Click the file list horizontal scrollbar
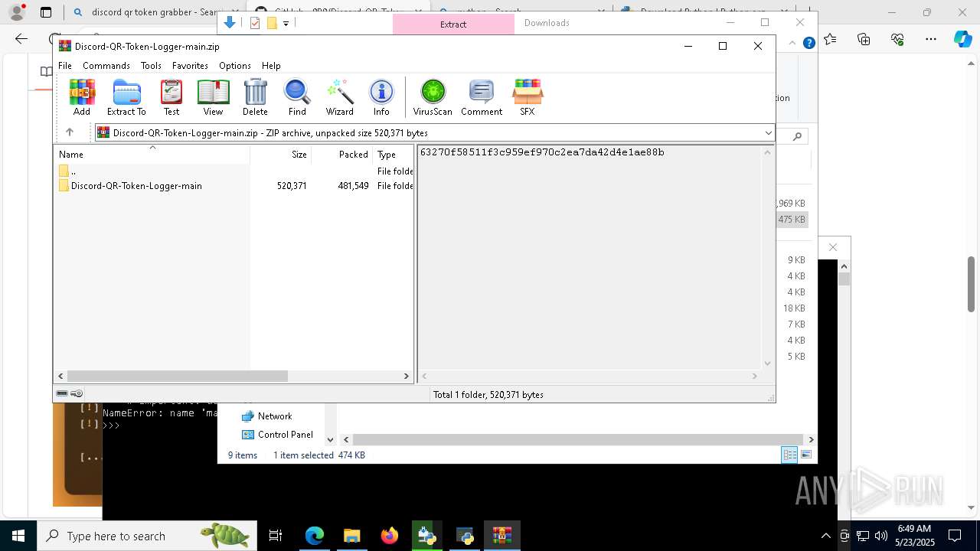This screenshot has width=980, height=551. tap(177, 377)
